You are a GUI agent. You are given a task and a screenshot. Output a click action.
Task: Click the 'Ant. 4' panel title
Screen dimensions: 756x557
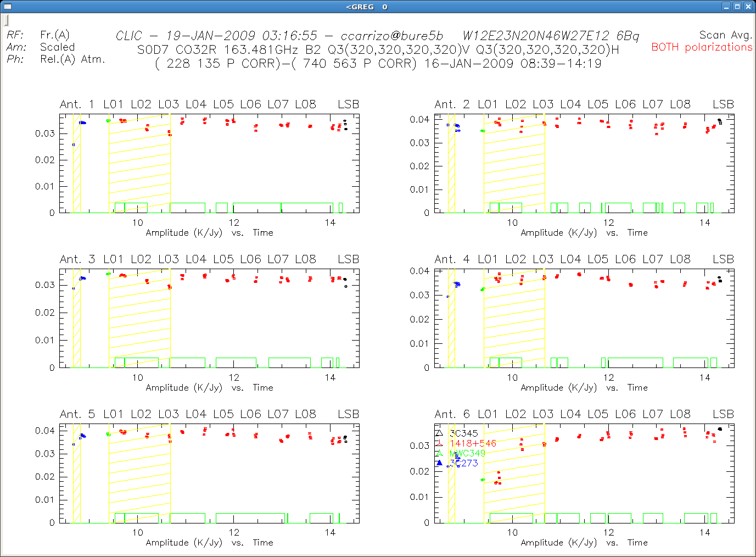point(452,259)
